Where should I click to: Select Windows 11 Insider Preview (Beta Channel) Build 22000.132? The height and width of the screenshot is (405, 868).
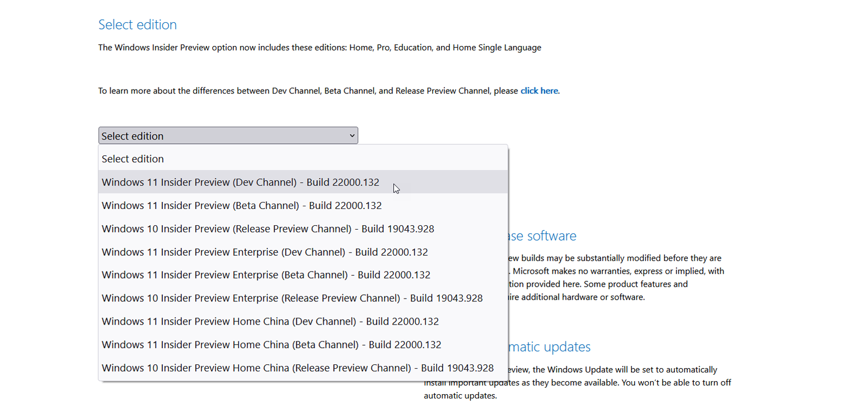(x=303, y=205)
